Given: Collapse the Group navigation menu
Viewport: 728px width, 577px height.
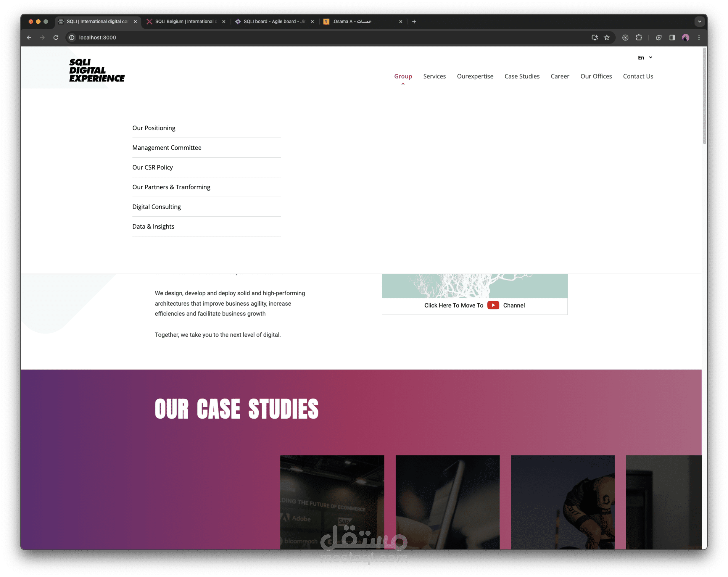Looking at the screenshot, I should click(x=403, y=77).
